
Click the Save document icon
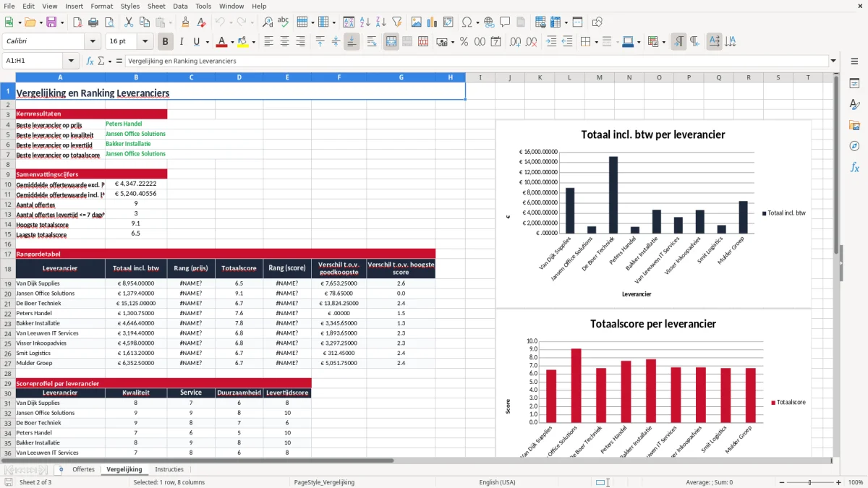point(51,22)
